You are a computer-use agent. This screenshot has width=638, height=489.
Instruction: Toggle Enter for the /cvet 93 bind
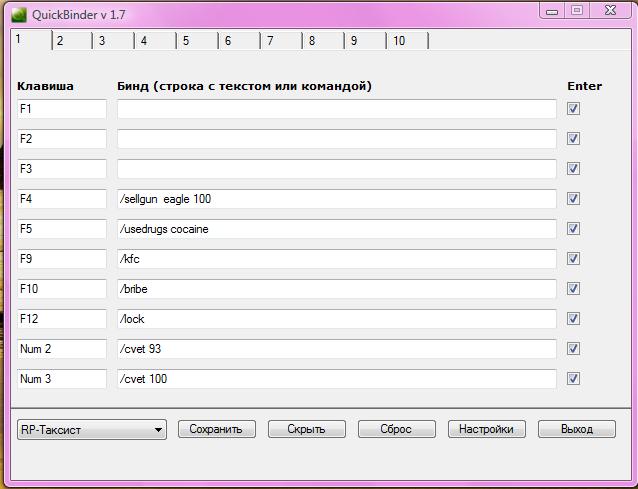(x=573, y=349)
